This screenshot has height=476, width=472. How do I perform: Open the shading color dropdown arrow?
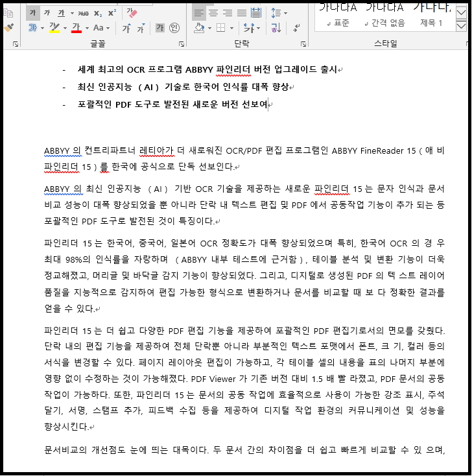coord(209,29)
